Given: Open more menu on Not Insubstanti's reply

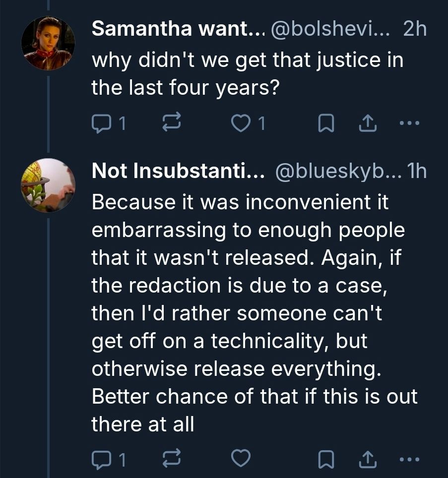Looking at the screenshot, I should [410, 461].
